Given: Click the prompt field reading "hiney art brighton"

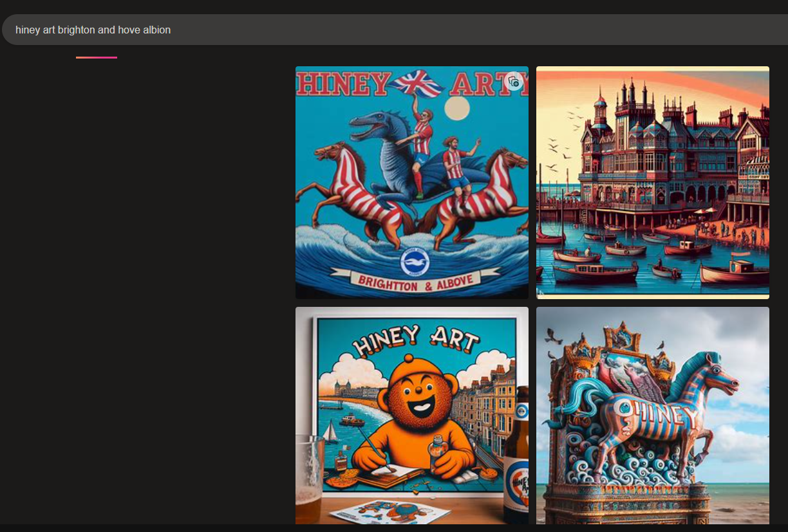Looking at the screenshot, I should click(x=394, y=30).
